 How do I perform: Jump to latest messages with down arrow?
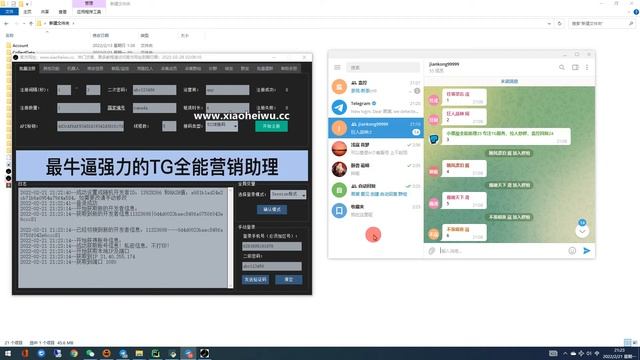point(582,231)
